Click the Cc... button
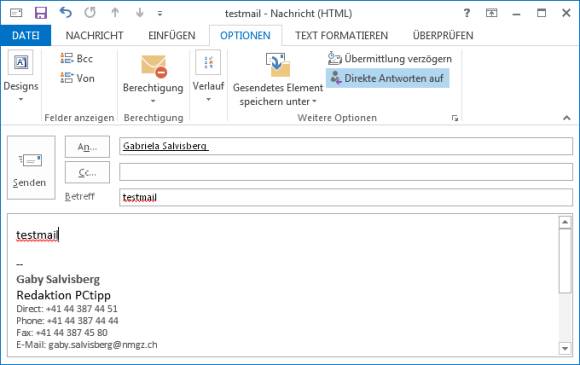This screenshot has width=580, height=365. [x=87, y=172]
